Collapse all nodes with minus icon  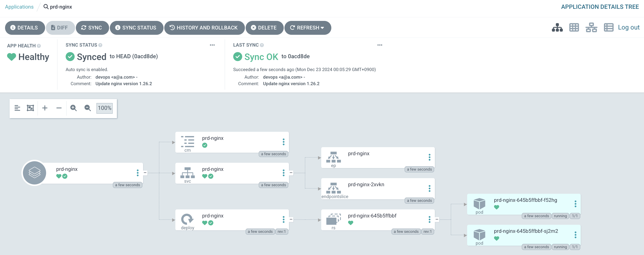click(x=59, y=108)
